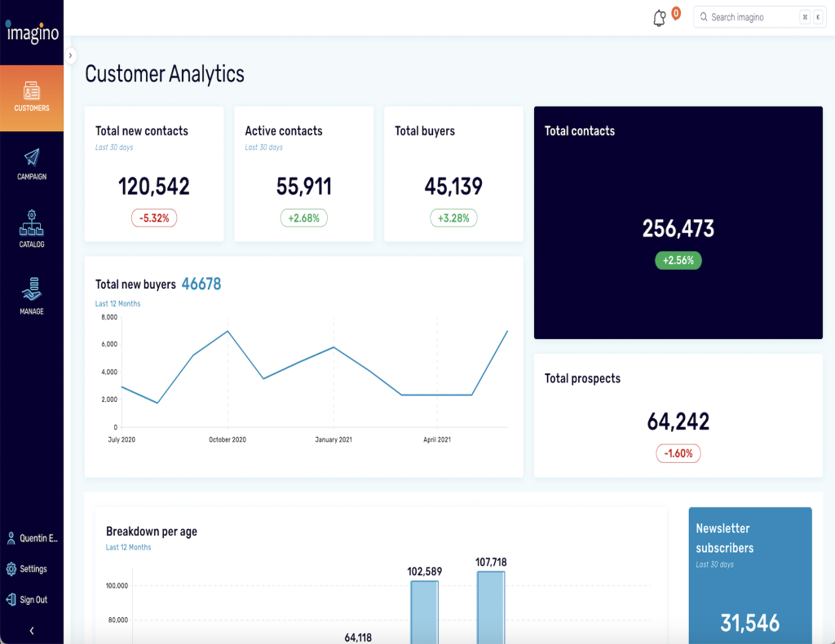The width and height of the screenshot is (835, 644).
Task: Collapse the sidebar with the left chevron
Action: pos(32,629)
